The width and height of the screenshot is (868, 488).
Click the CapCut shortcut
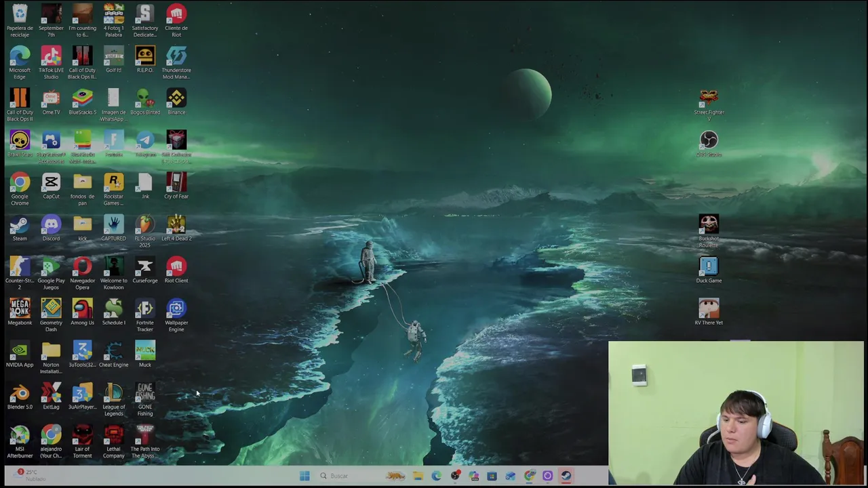point(51,186)
